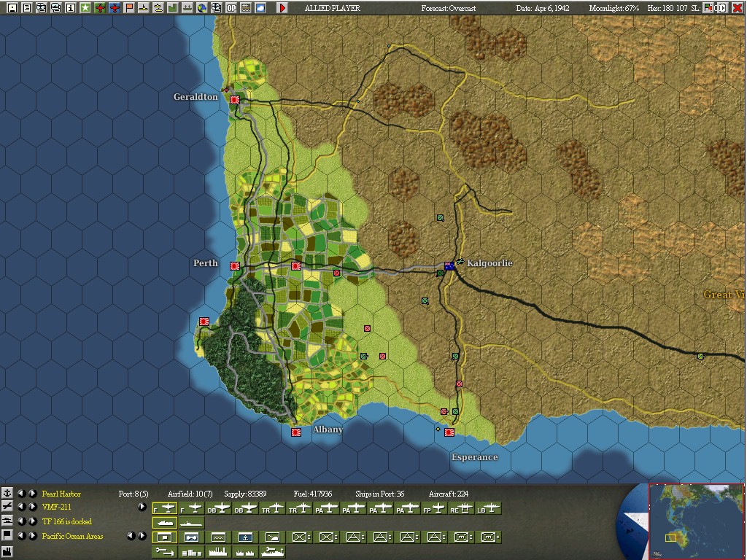The height and width of the screenshot is (560, 747).
Task: Click the Date: Apr 6, 1942 text
Action: pyautogui.click(x=543, y=8)
